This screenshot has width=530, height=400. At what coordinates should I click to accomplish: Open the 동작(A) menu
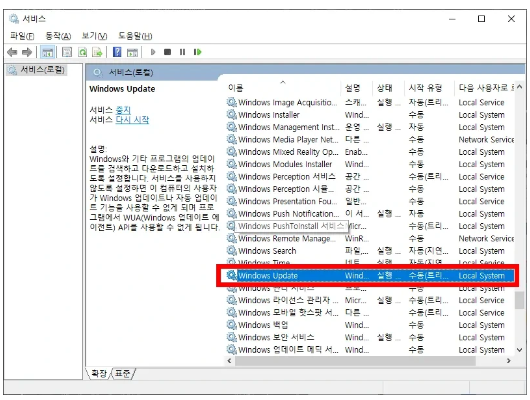(x=58, y=36)
